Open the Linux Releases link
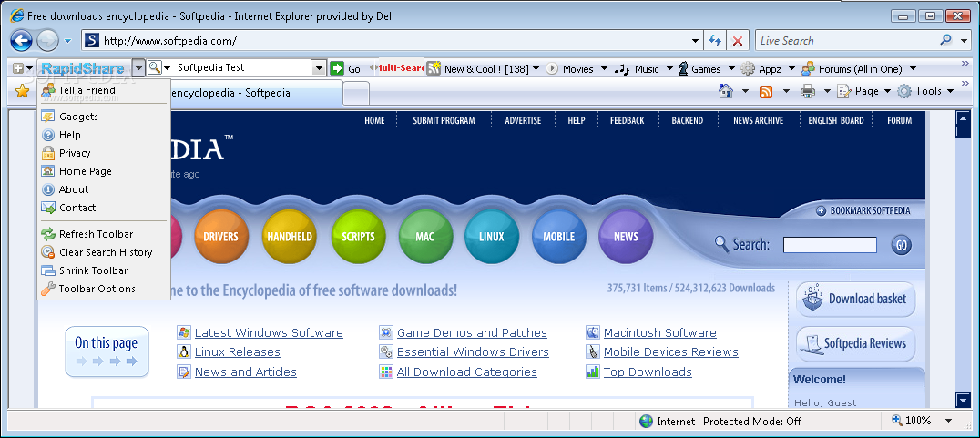 pyautogui.click(x=238, y=352)
